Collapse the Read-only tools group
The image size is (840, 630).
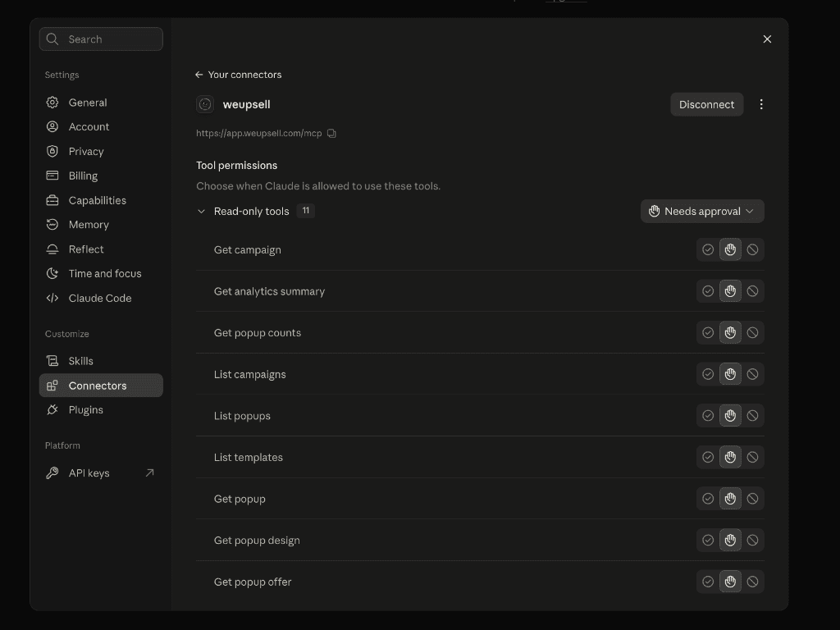pos(201,211)
